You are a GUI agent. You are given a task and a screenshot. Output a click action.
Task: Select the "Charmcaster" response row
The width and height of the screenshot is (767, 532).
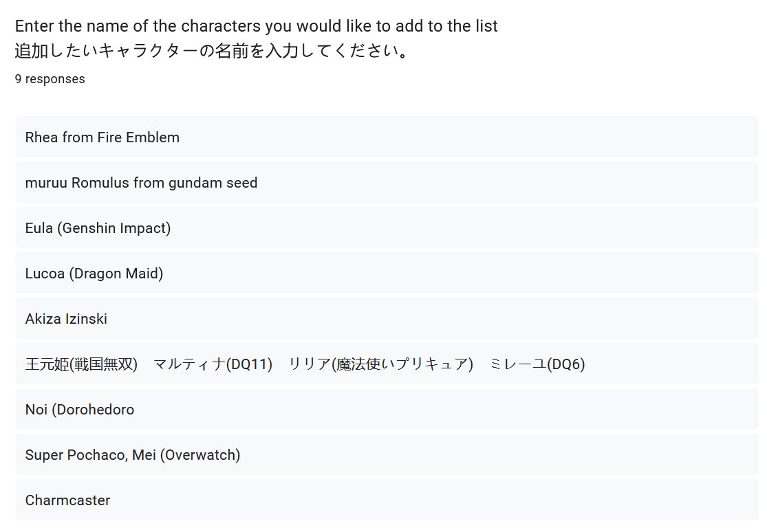tap(67, 500)
